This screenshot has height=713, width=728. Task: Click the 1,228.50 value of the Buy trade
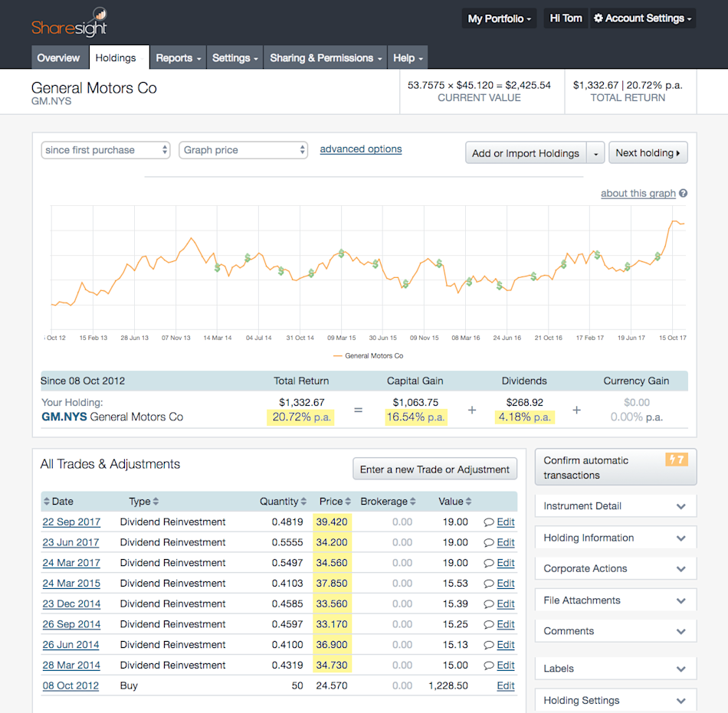pyautogui.click(x=448, y=685)
